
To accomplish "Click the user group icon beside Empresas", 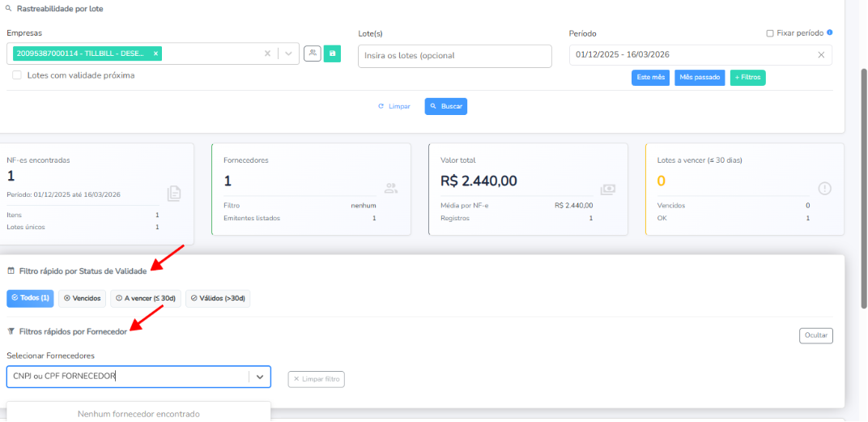I will [313, 53].
